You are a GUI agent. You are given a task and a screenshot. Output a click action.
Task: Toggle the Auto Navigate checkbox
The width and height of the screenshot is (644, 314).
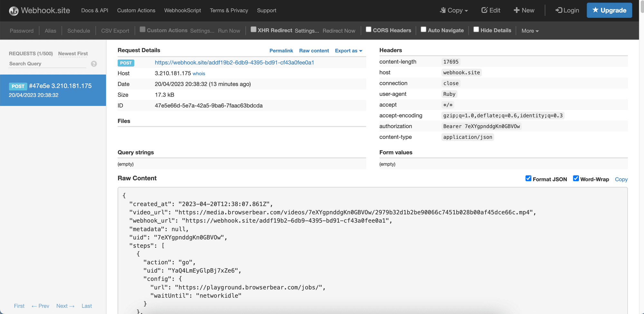424,29
